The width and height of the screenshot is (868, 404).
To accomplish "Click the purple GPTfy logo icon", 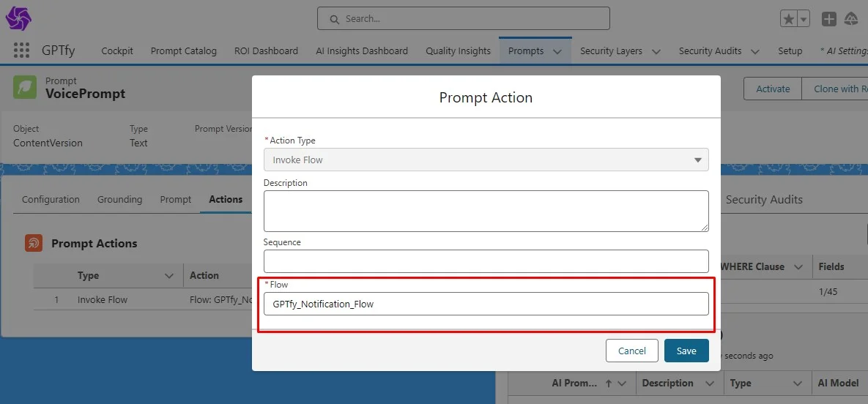I will coord(18,18).
